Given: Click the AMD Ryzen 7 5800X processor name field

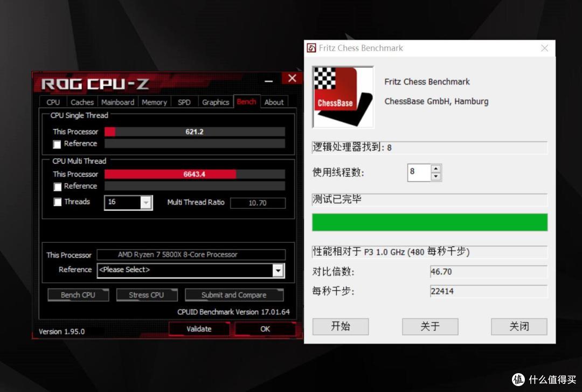Looking at the screenshot, I should [191, 255].
